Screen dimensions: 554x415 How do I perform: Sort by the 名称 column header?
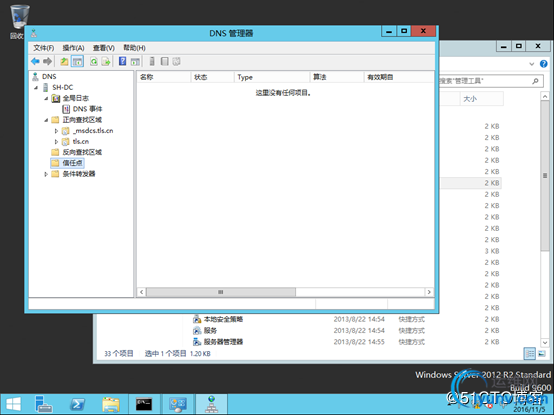click(x=164, y=77)
